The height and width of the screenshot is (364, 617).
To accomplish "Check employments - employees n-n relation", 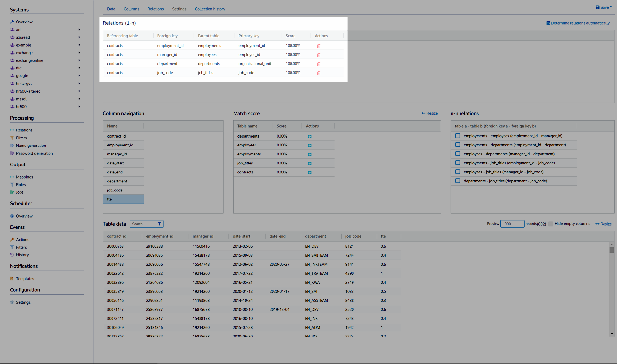I will tap(458, 136).
